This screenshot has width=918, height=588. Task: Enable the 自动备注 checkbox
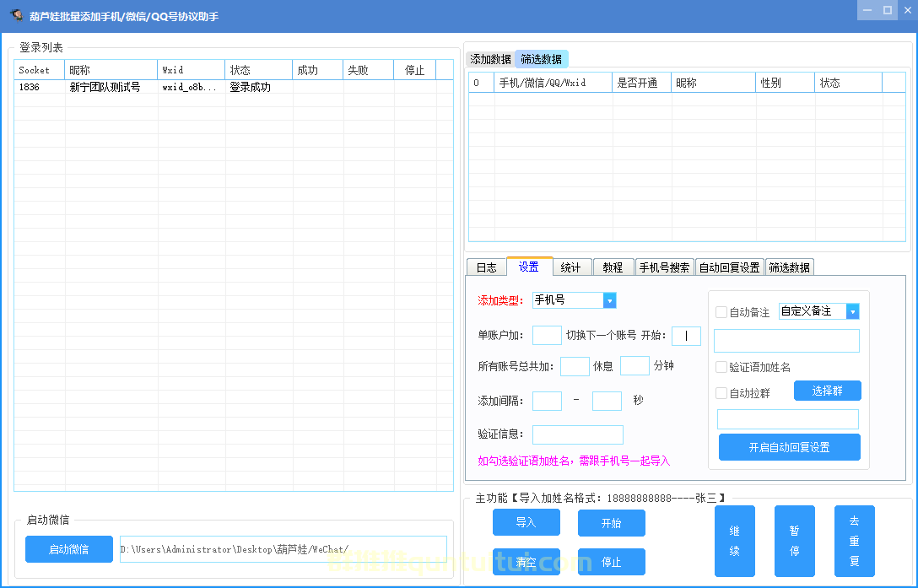(721, 312)
